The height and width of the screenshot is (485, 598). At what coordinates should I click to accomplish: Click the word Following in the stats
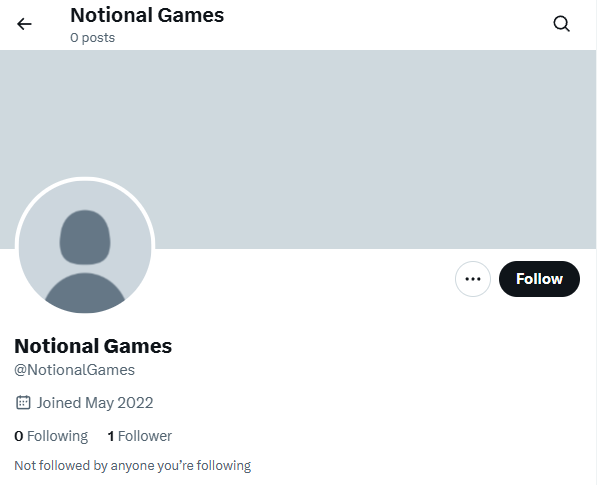(58, 436)
